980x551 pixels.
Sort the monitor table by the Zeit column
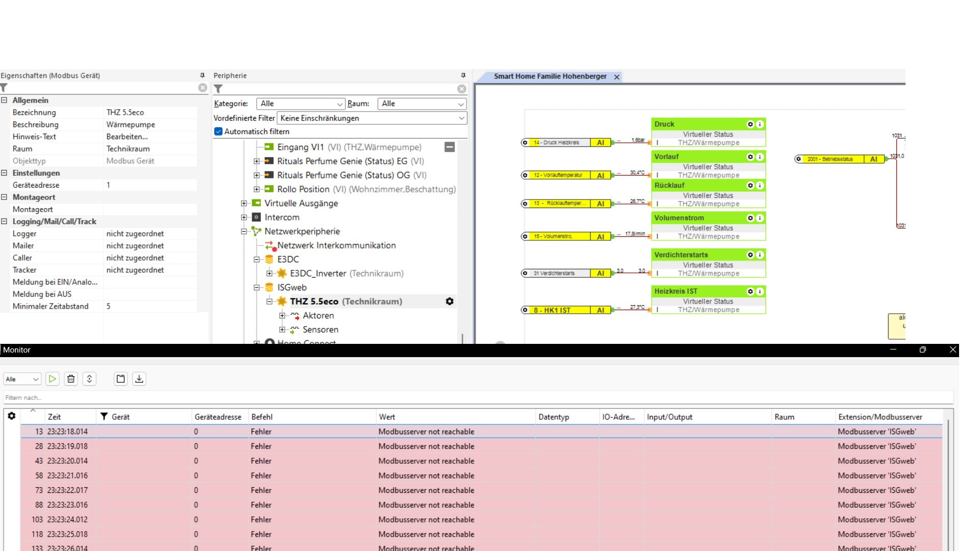click(55, 417)
